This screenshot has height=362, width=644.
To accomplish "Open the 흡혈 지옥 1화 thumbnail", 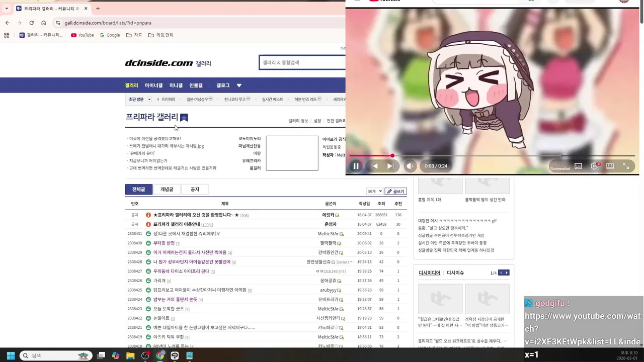I will [440, 186].
